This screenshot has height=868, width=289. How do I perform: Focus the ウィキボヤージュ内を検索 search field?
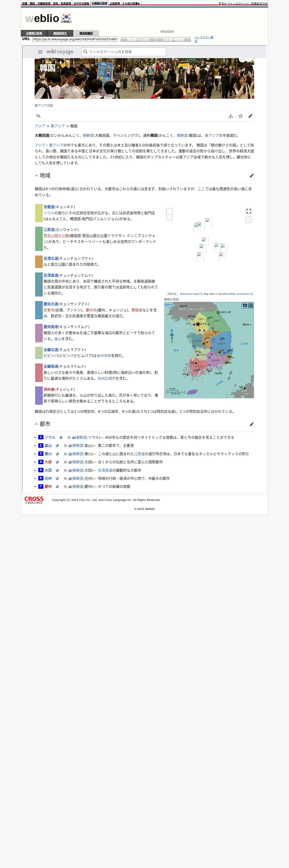pyautogui.click(x=124, y=52)
